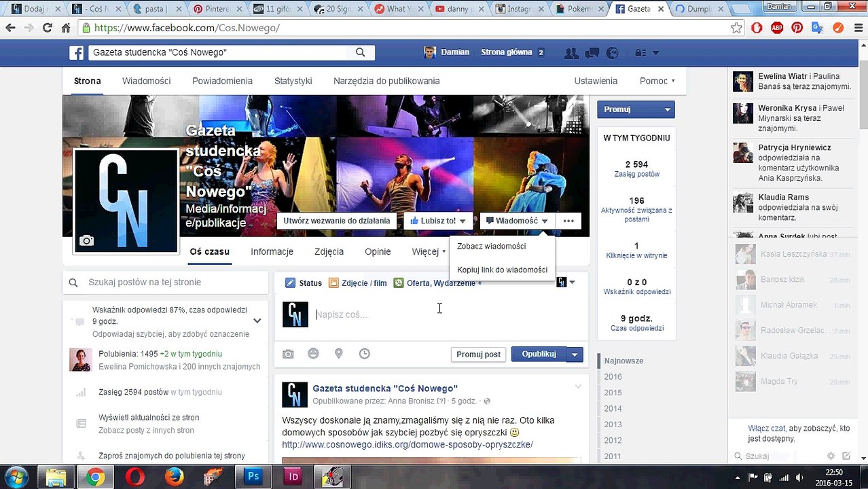The width and height of the screenshot is (868, 489).
Task: Open Więcej tab dropdown
Action: (429, 251)
